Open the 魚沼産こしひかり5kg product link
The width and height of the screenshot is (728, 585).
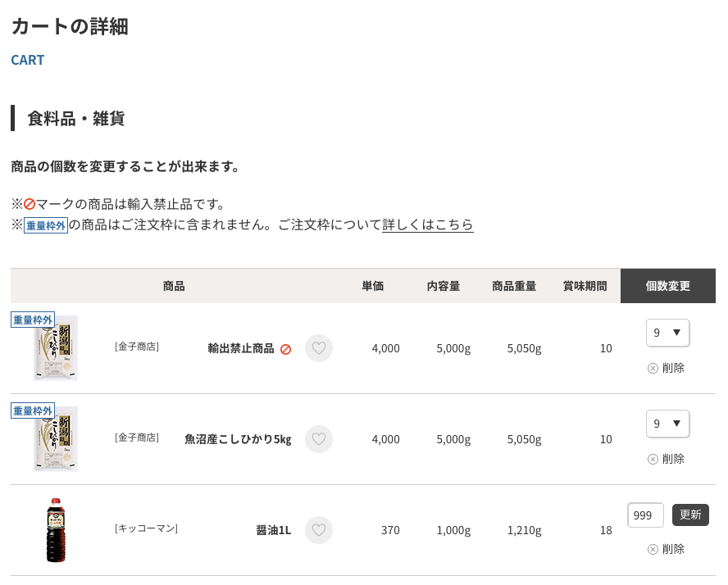pos(238,439)
